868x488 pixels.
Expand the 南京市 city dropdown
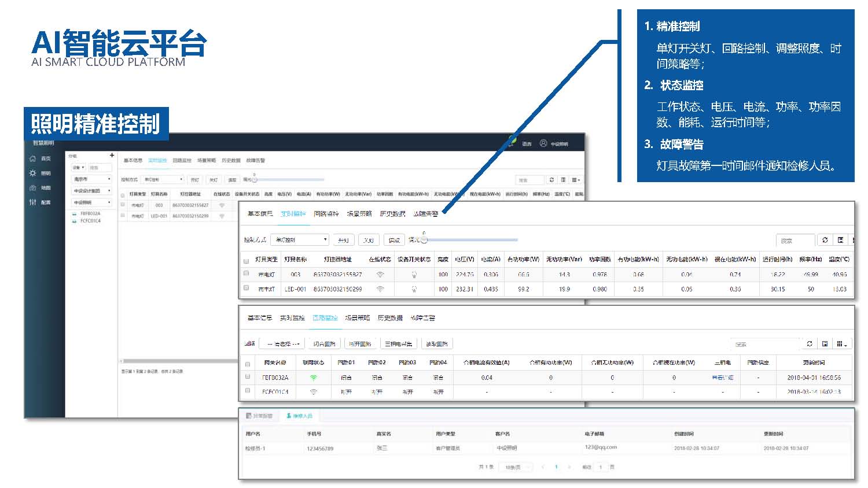tap(91, 179)
